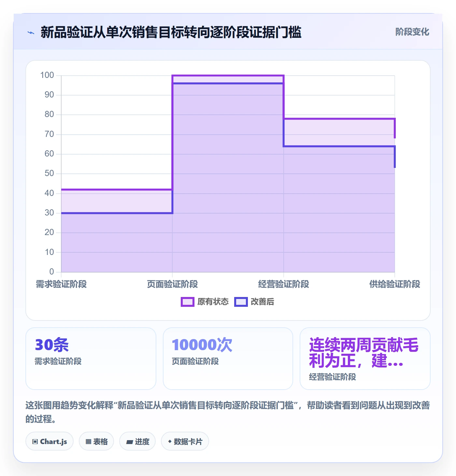Open the 连续两周贡献毛利为正 data card
This screenshot has height=476, width=456.
tap(365, 359)
